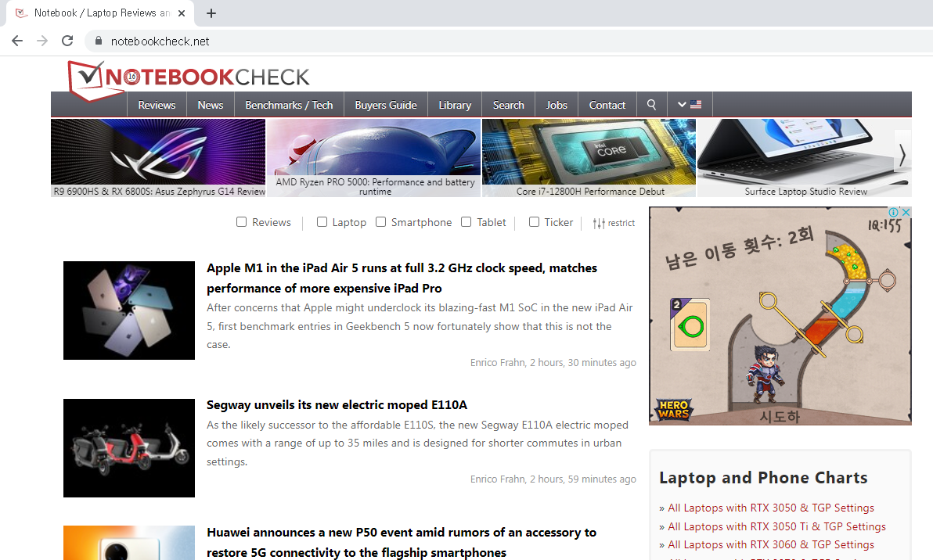Open the Reviews menu
This screenshot has height=560, width=933.
point(157,105)
